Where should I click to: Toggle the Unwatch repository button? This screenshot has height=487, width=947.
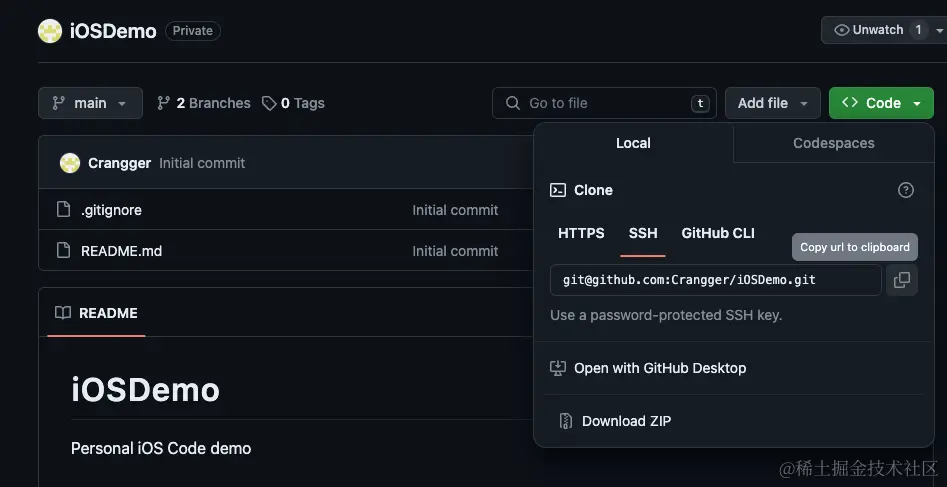coord(868,30)
